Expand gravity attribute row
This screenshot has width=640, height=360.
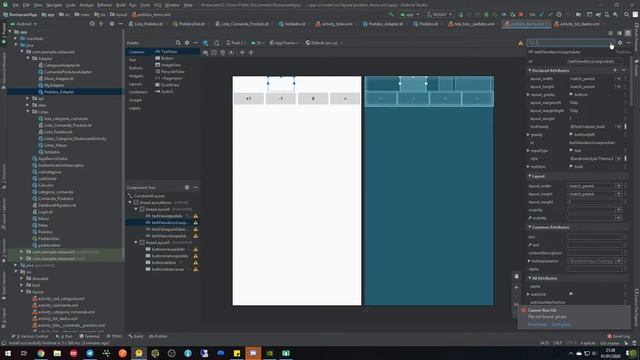tap(529, 135)
